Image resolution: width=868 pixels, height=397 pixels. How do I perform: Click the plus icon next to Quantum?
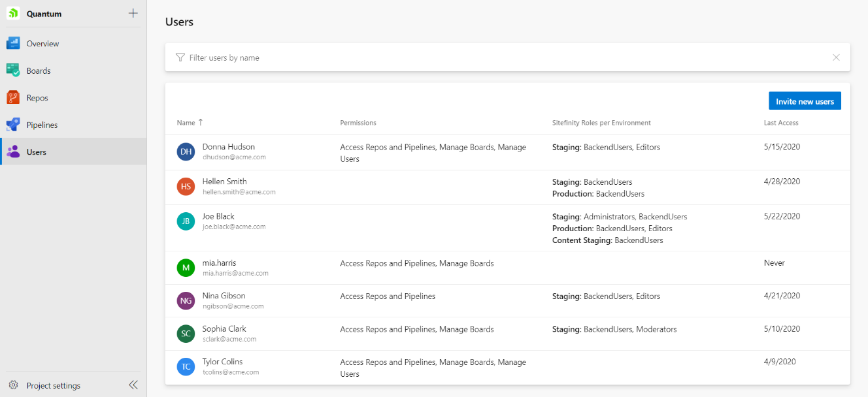(133, 13)
